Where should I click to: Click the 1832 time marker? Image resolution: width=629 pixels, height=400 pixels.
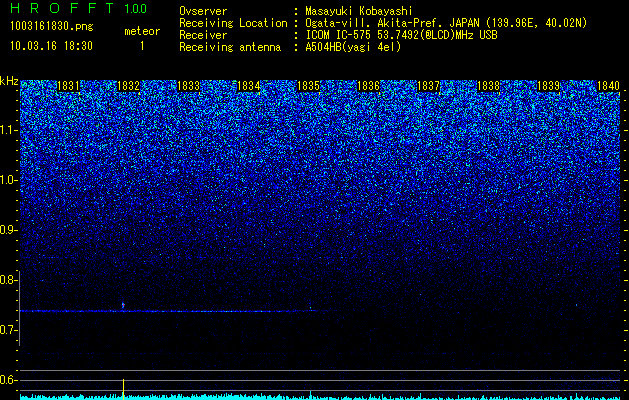pyautogui.click(x=128, y=86)
